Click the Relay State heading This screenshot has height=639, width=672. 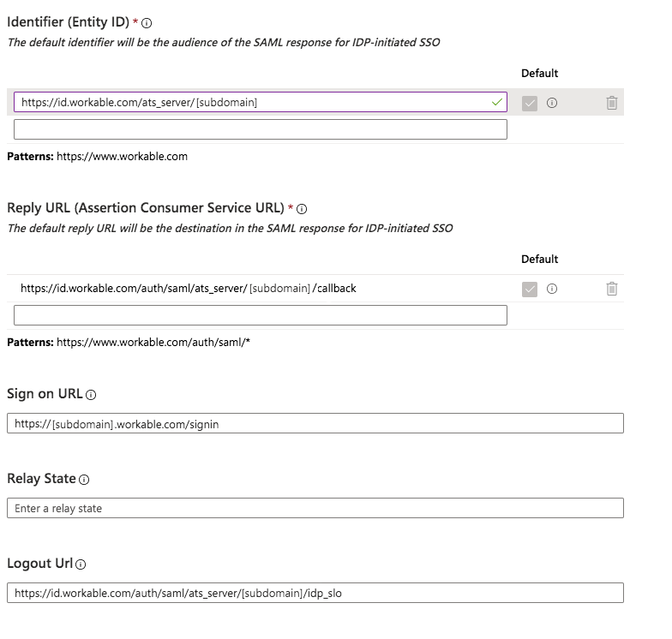coord(41,478)
